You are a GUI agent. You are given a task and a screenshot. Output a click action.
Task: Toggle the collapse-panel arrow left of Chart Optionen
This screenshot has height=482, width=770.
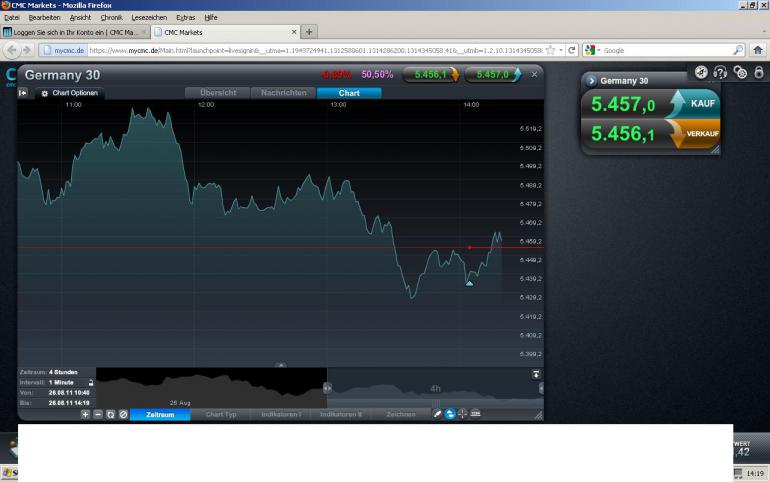point(23,93)
